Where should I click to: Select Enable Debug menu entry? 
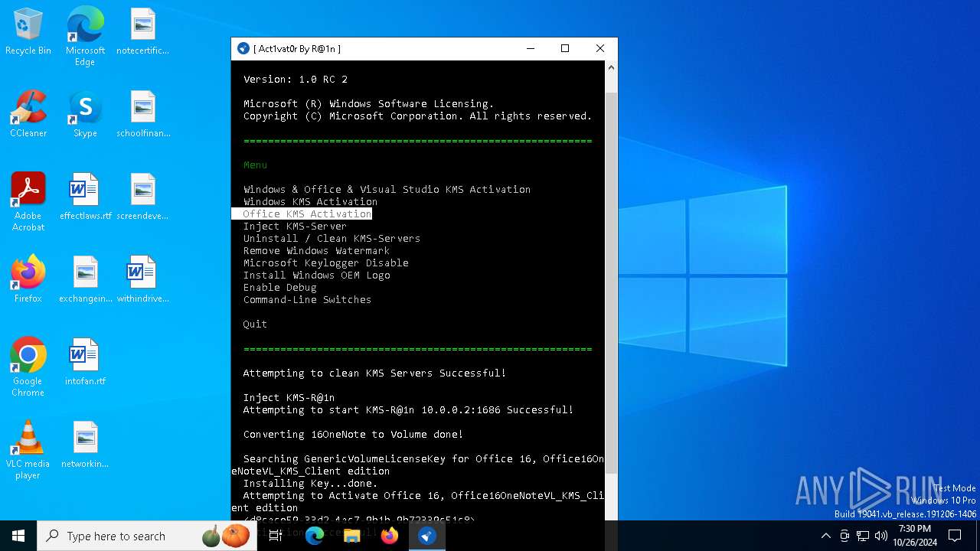click(x=279, y=287)
